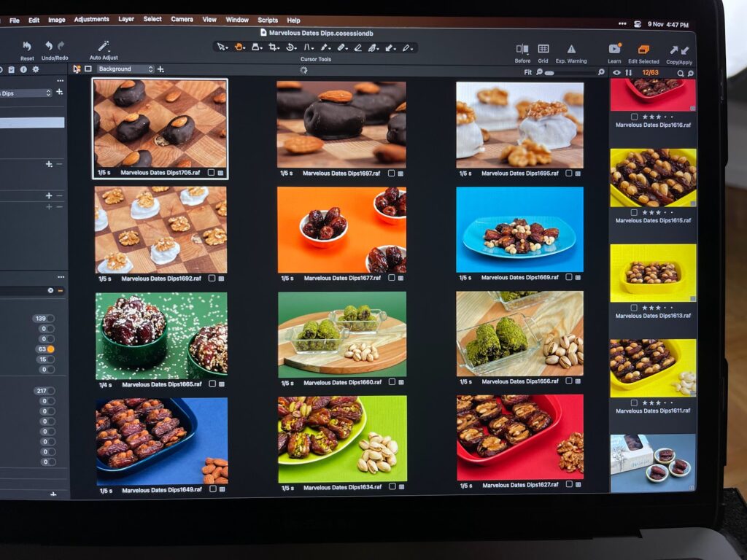
Task: Toggle Edit Selected variants
Action: [x=643, y=50]
